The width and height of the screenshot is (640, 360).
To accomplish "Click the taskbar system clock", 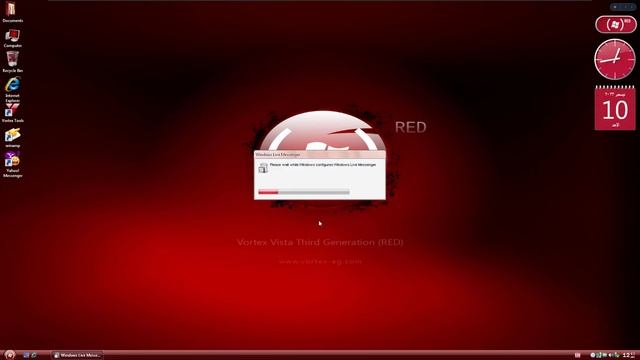I will tap(629, 356).
